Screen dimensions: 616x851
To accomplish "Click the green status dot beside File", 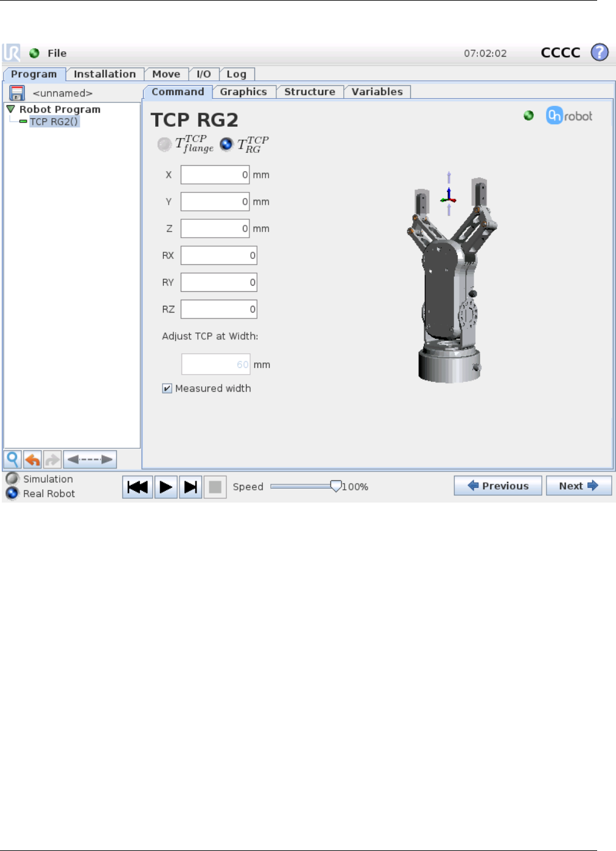I will 34,53.
